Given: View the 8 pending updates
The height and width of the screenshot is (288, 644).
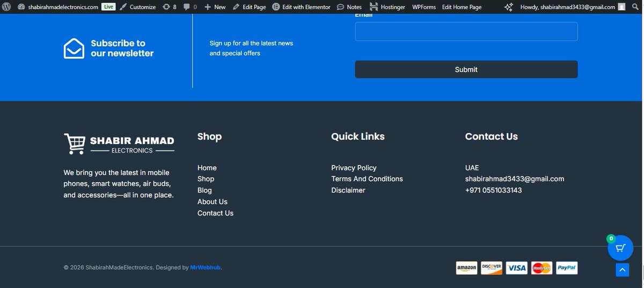Looking at the screenshot, I should click(169, 7).
